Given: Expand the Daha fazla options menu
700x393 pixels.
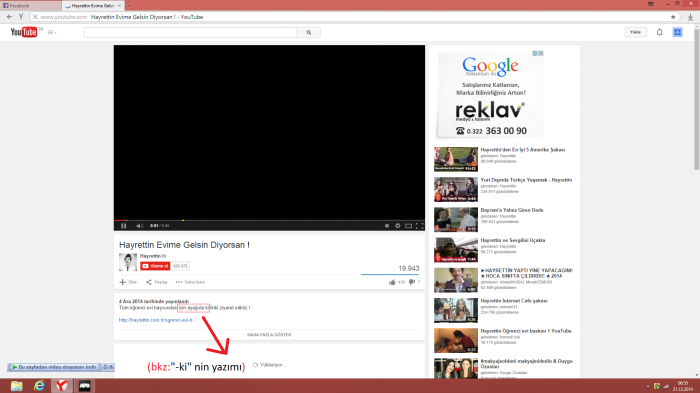Looking at the screenshot, I should pos(190,282).
